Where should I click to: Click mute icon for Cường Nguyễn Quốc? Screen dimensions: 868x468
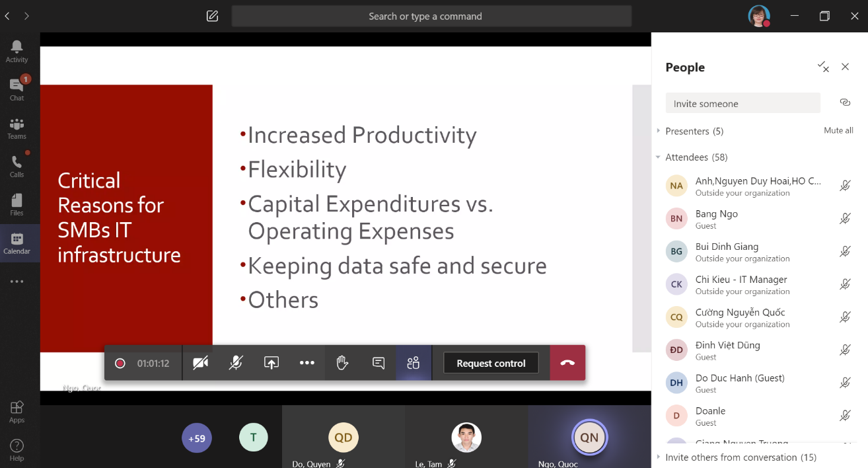click(x=845, y=317)
